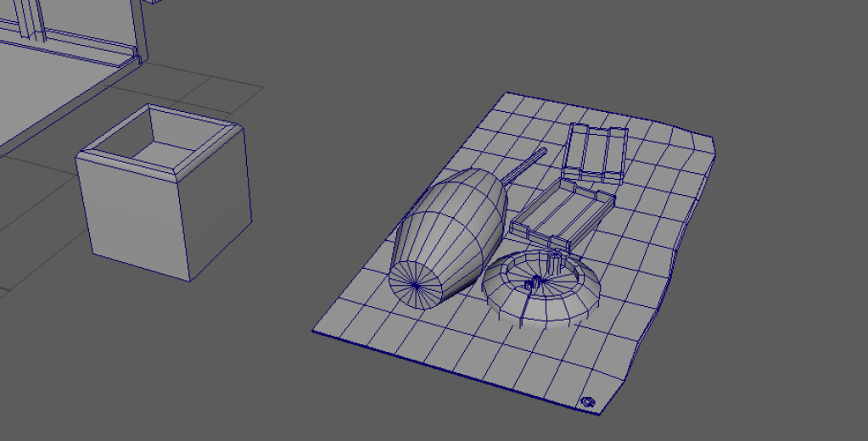Viewport: 868px width, 441px height.
Task: Click the circular end cap of the barrel
Action: pyautogui.click(x=414, y=279)
